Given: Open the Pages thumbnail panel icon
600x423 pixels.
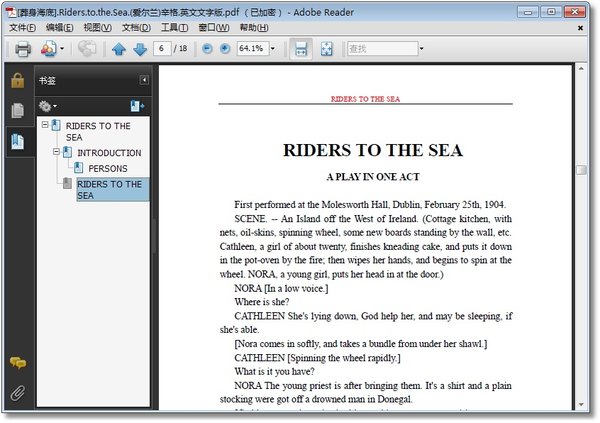Looking at the screenshot, I should point(17,111).
